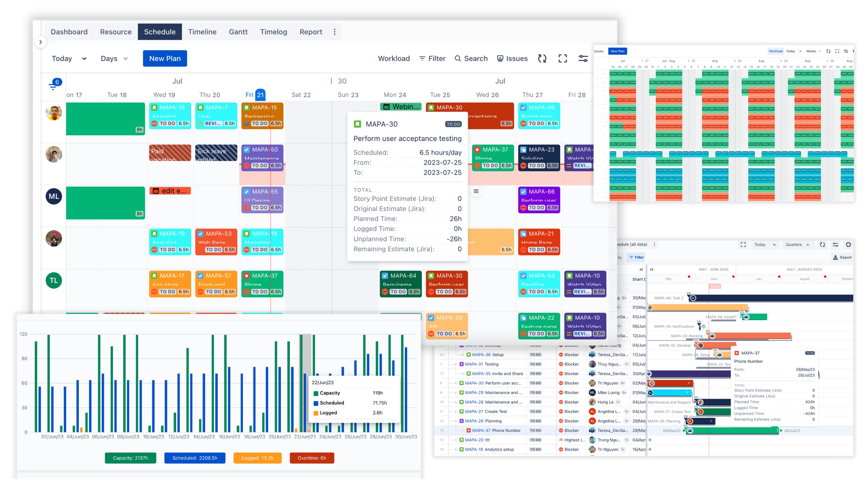Image resolution: width=868 pixels, height=488 pixels.
Task: Enter fullscreen in the Schedule toolbar
Action: coord(563,59)
